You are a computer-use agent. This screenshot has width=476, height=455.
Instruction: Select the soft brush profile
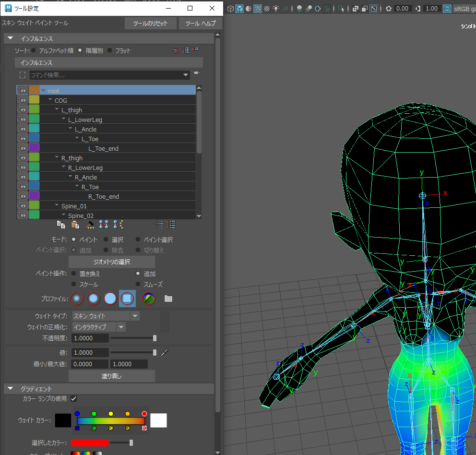click(x=94, y=299)
